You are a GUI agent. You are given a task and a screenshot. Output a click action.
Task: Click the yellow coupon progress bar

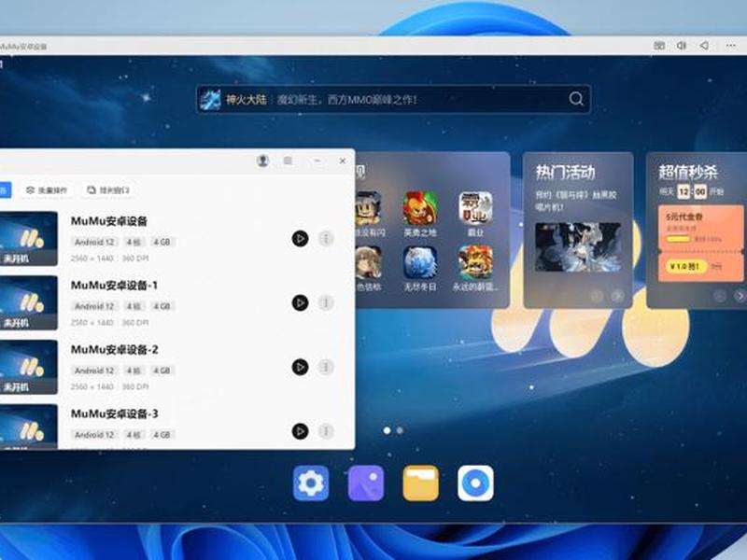678,239
